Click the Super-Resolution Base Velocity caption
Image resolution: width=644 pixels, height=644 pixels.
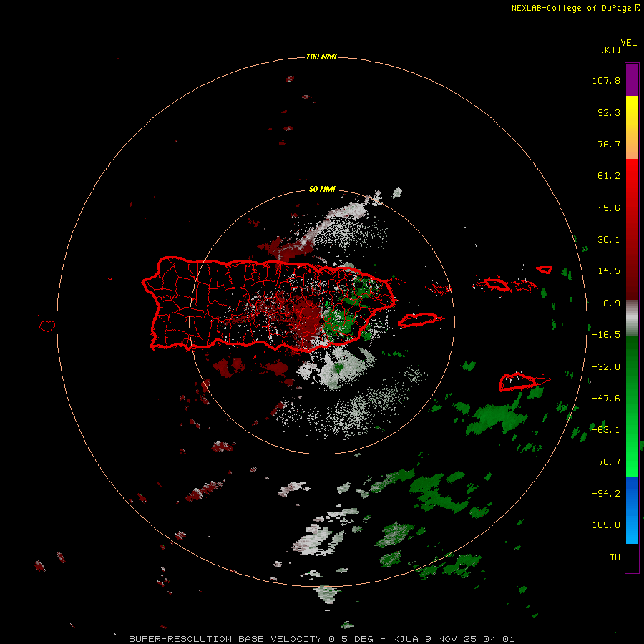(321, 639)
